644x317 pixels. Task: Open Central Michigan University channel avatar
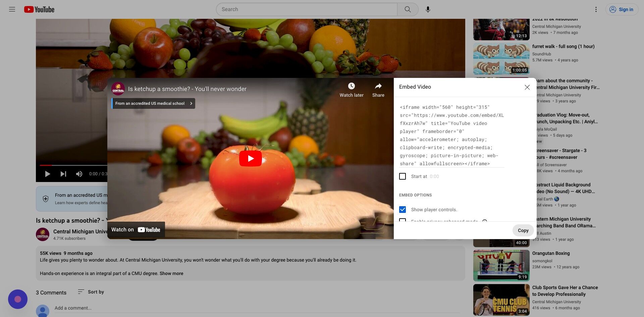(x=43, y=234)
